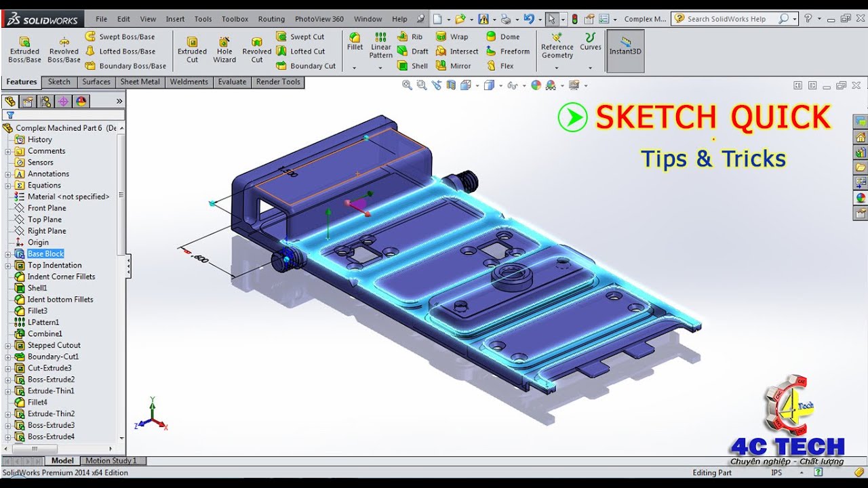
Task: Select the Freeform feature
Action: tap(508, 52)
